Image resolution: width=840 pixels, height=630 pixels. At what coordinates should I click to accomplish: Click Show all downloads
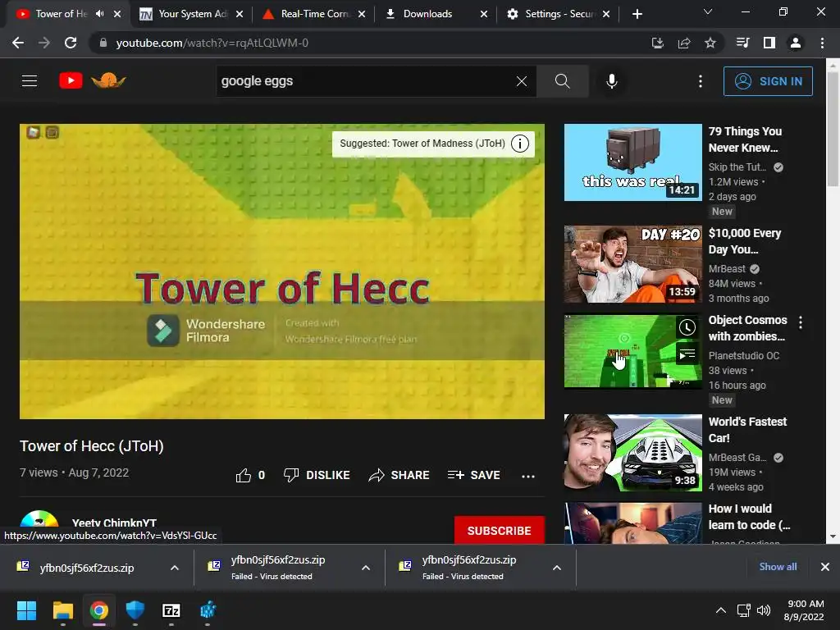point(778,567)
